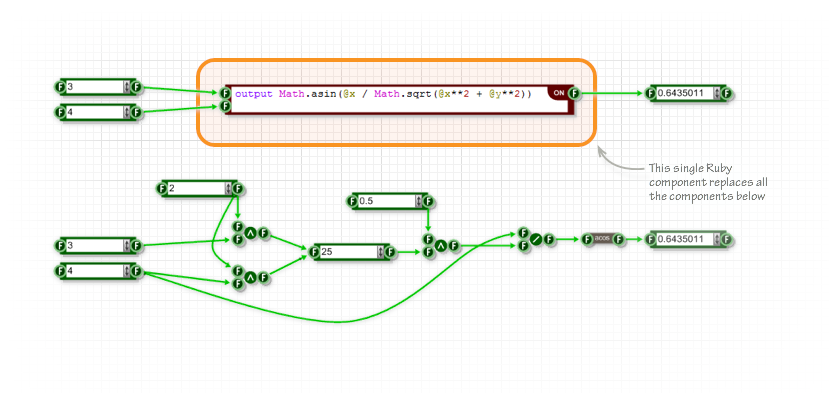
Task: Toggle the ON switch of the Ruby component
Action: [559, 93]
